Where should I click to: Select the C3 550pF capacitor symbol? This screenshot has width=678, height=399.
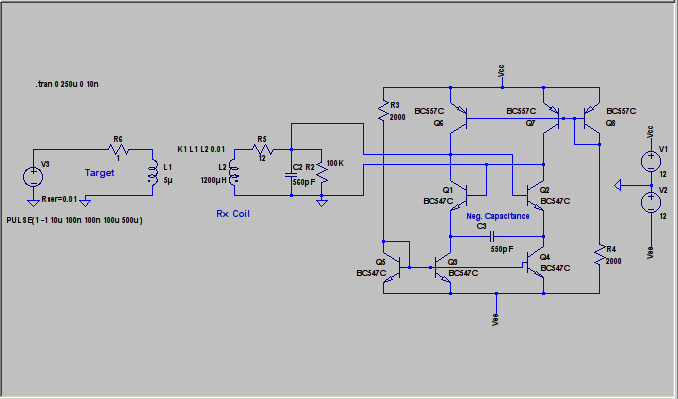493,236
